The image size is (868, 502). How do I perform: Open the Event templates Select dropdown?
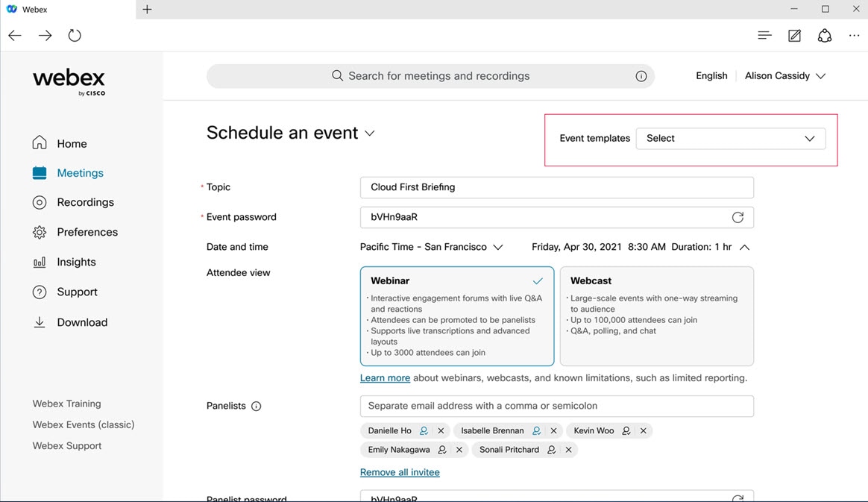click(x=730, y=138)
